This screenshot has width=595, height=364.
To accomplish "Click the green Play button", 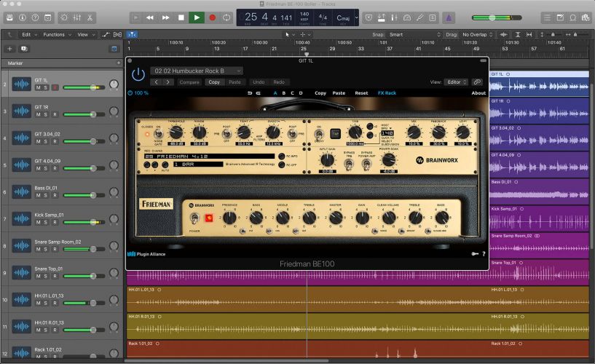I will [x=197, y=17].
